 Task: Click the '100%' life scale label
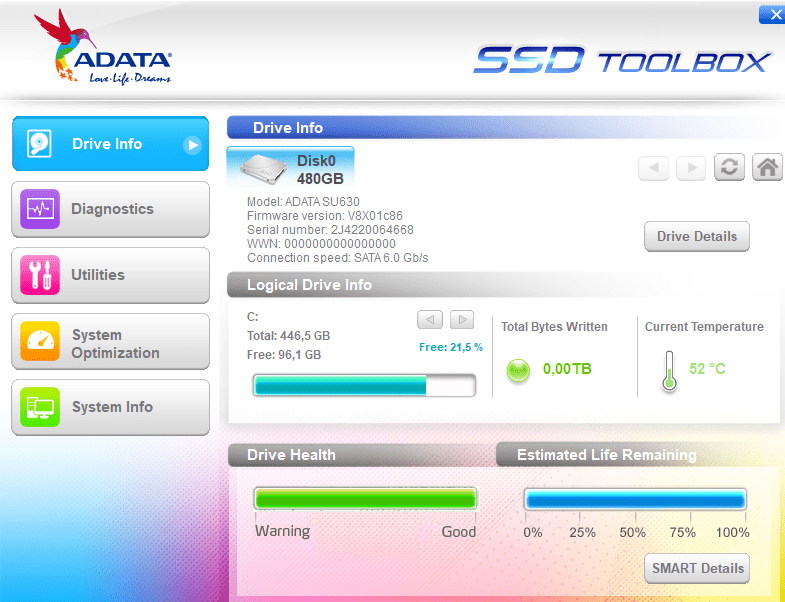tap(732, 532)
